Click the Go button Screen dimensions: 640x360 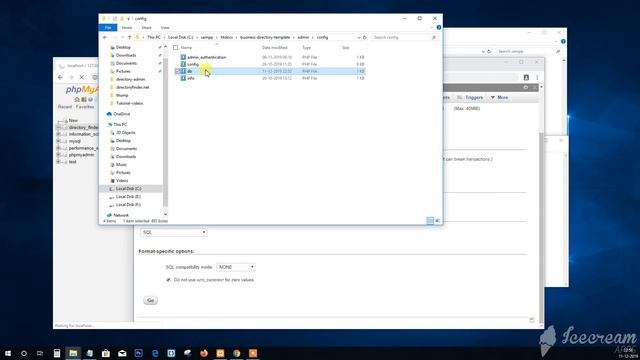coord(151,300)
